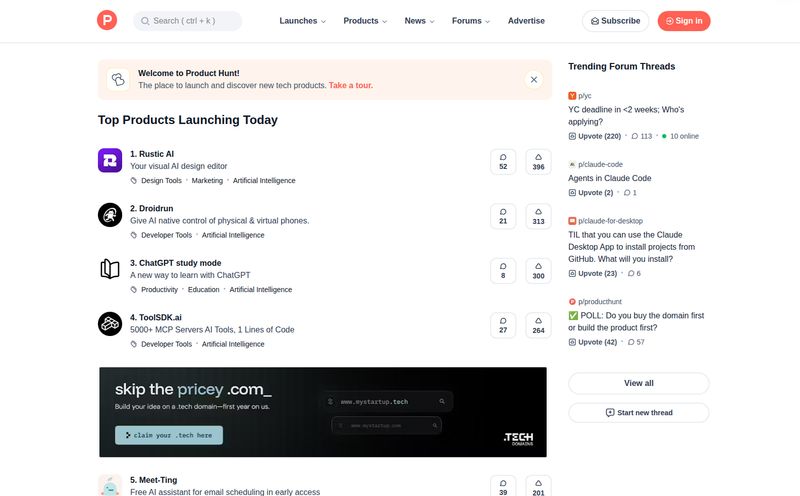Upvote ChatGPT study mode with 300 votes
The image size is (800, 496).
tap(538, 271)
